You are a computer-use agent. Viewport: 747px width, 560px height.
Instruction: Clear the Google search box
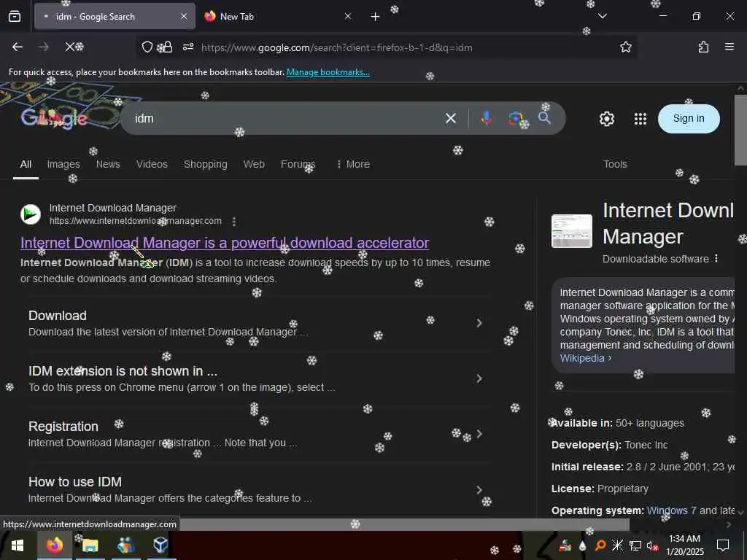[450, 118]
